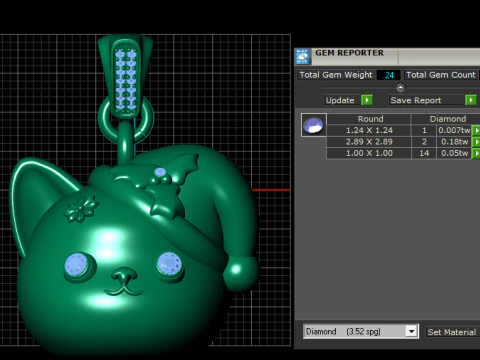The image size is (480, 360).
Task: Click the green arrow beside Save Report
Action: point(471,100)
